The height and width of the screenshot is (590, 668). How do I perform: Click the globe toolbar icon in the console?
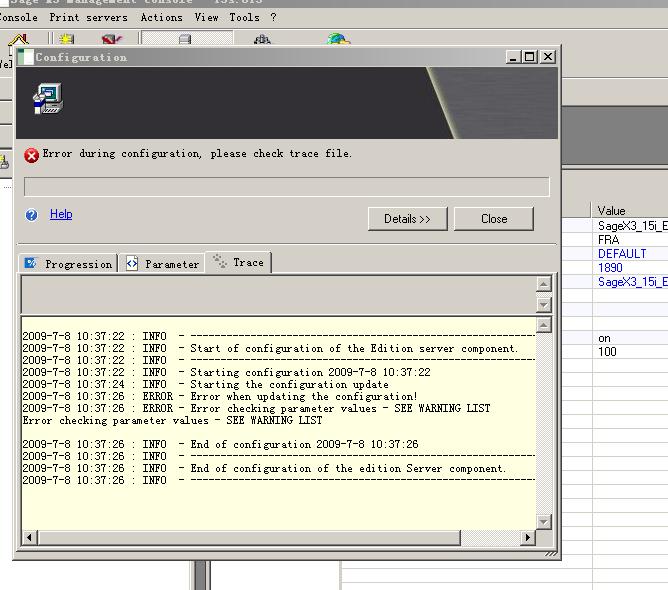click(338, 41)
